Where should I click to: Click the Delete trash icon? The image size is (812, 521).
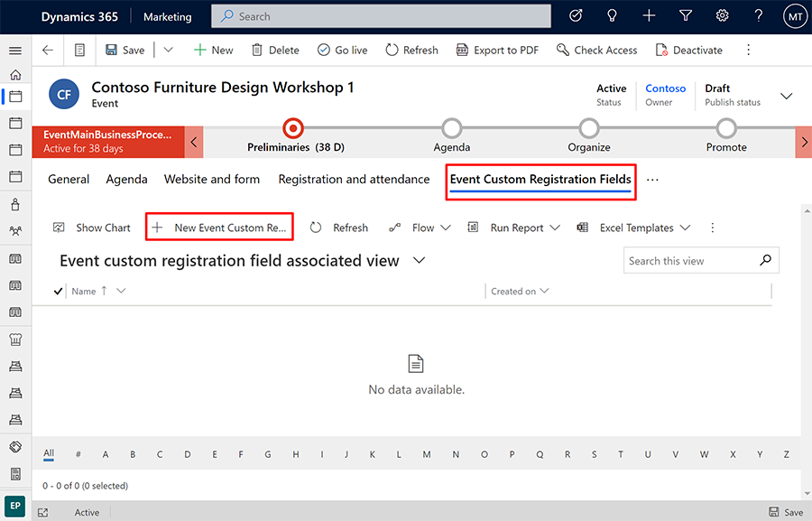coord(257,51)
